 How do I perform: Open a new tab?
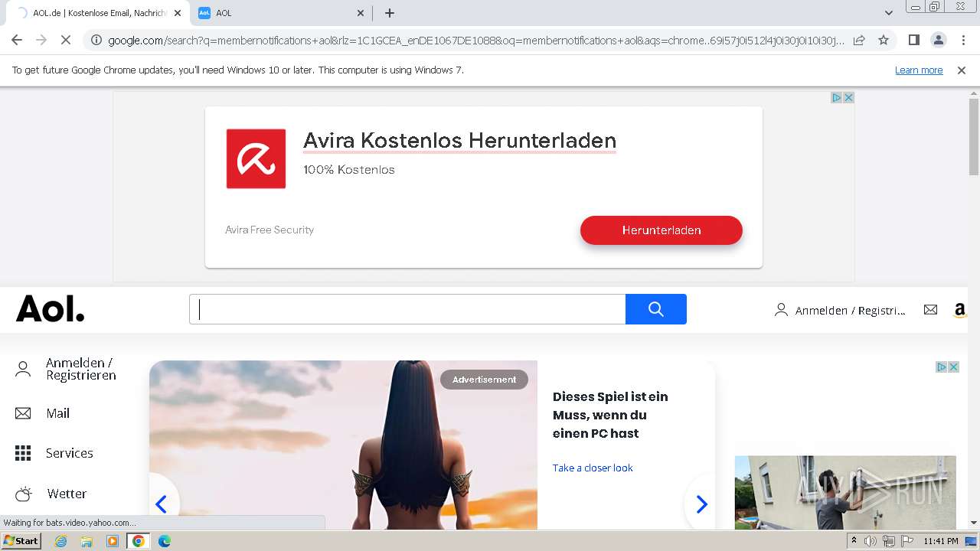click(390, 13)
